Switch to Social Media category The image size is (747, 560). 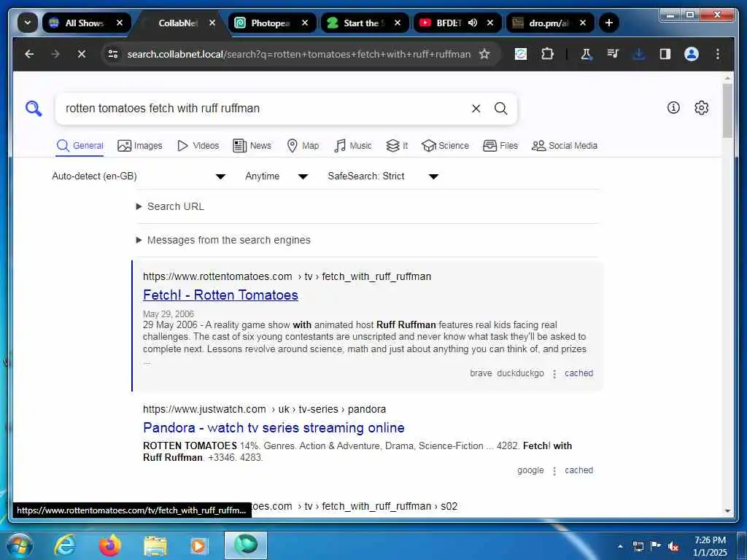coord(565,146)
